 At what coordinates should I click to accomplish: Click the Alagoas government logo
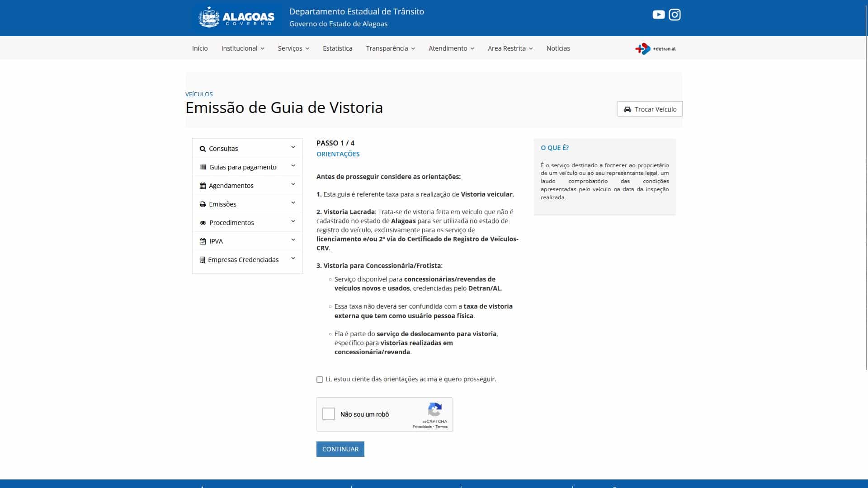click(x=236, y=18)
